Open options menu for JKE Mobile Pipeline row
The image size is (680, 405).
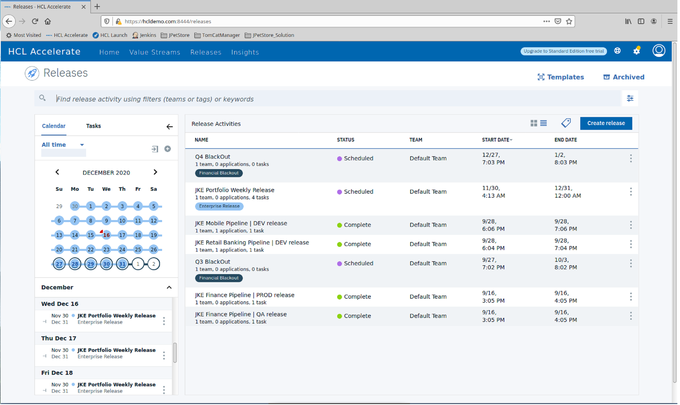click(631, 225)
